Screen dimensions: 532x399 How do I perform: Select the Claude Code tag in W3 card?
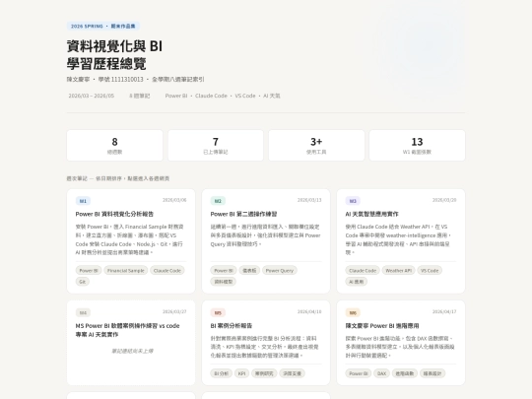[x=363, y=270]
